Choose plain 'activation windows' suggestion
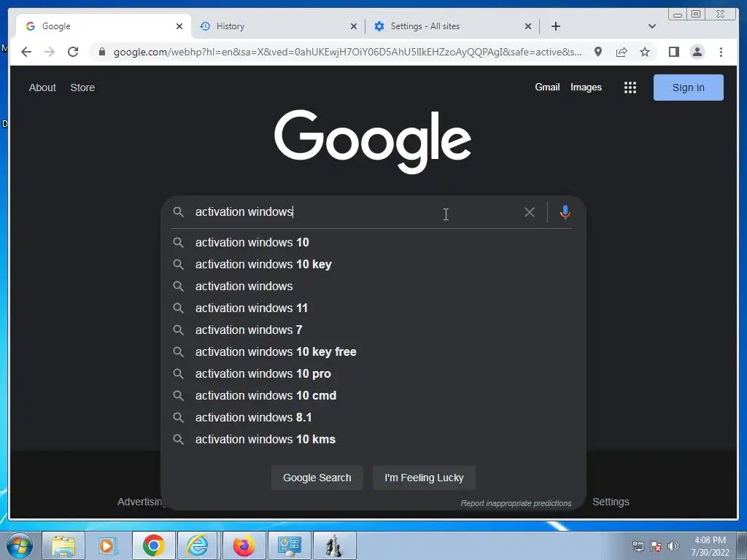 coord(373,286)
